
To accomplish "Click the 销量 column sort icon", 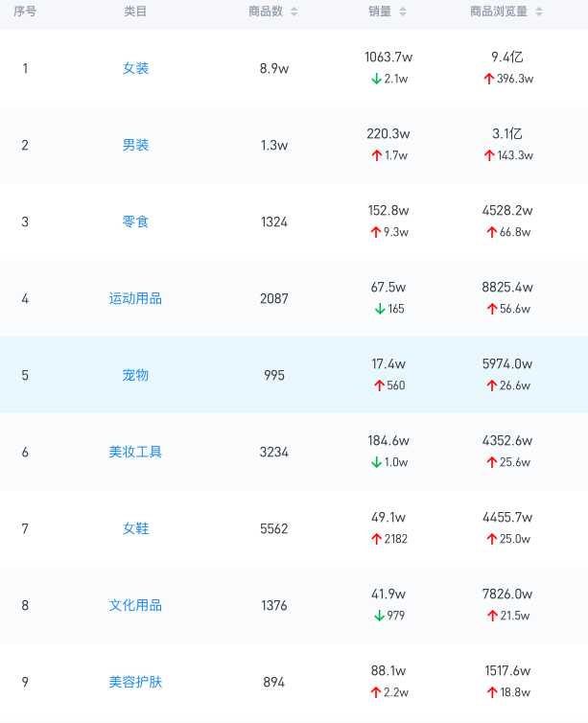I will click(x=403, y=12).
